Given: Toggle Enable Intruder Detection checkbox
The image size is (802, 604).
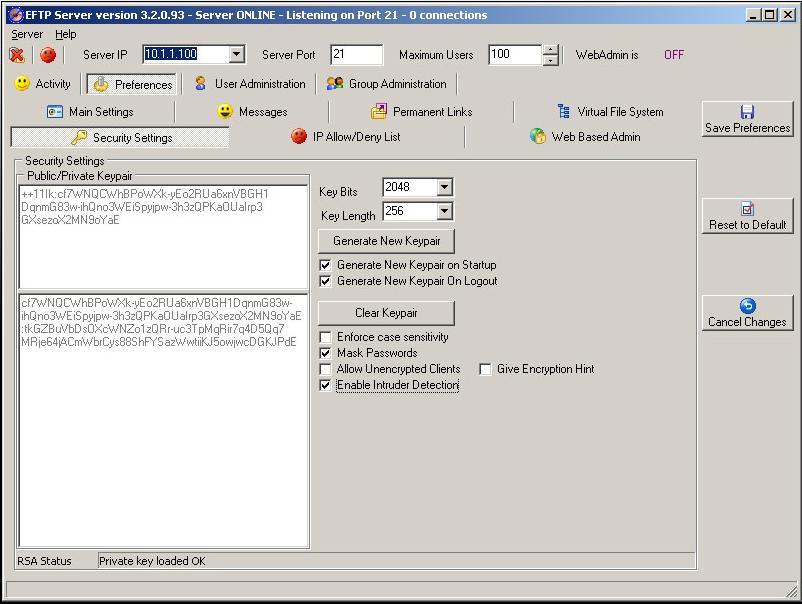Looking at the screenshot, I should [325, 385].
